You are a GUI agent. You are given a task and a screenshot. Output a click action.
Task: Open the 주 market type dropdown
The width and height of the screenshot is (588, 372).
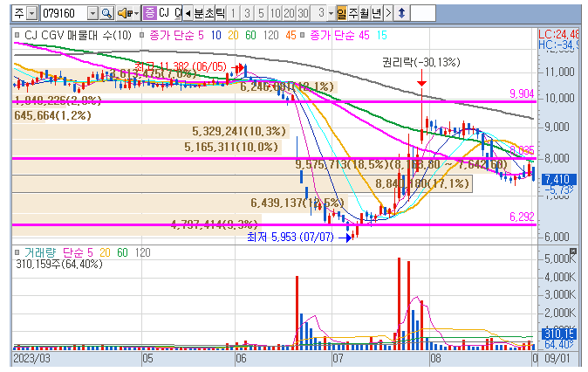click(32, 14)
